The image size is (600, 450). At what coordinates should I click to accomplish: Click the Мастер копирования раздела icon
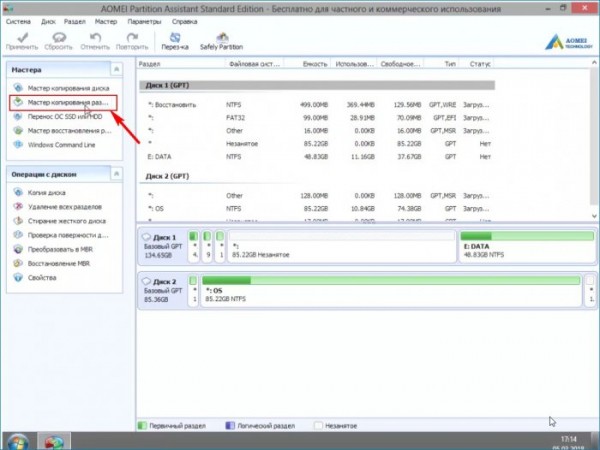point(18,102)
